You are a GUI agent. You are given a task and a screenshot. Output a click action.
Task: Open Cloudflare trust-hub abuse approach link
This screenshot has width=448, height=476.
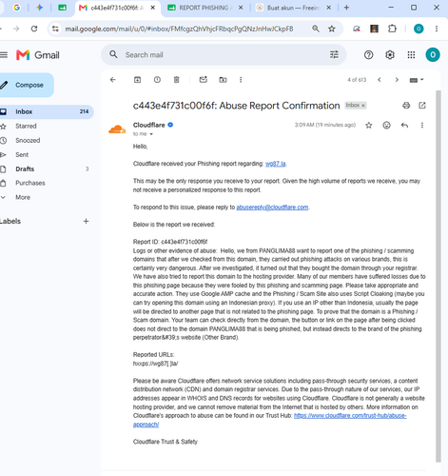coord(350,416)
